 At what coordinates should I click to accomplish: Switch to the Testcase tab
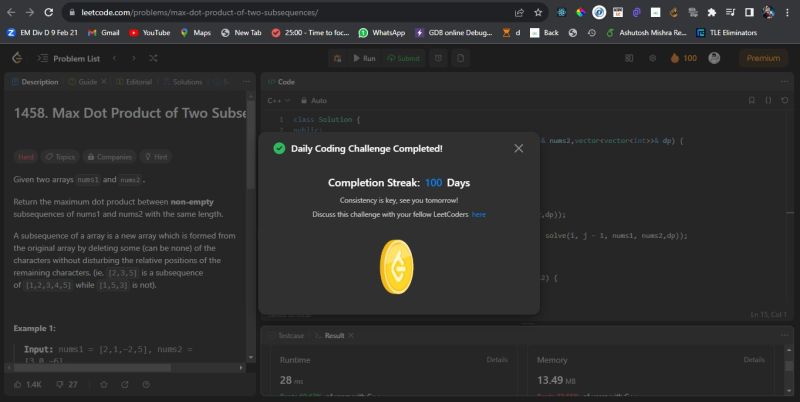point(286,335)
